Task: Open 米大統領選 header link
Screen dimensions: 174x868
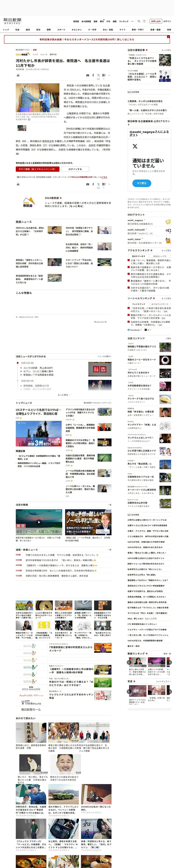Action: [86, 22]
